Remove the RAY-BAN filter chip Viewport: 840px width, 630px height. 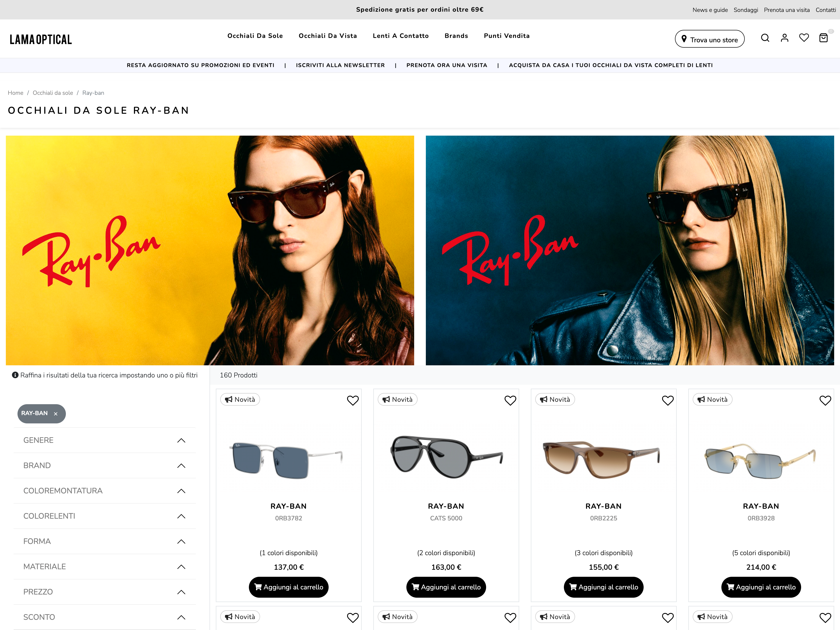[56, 414]
